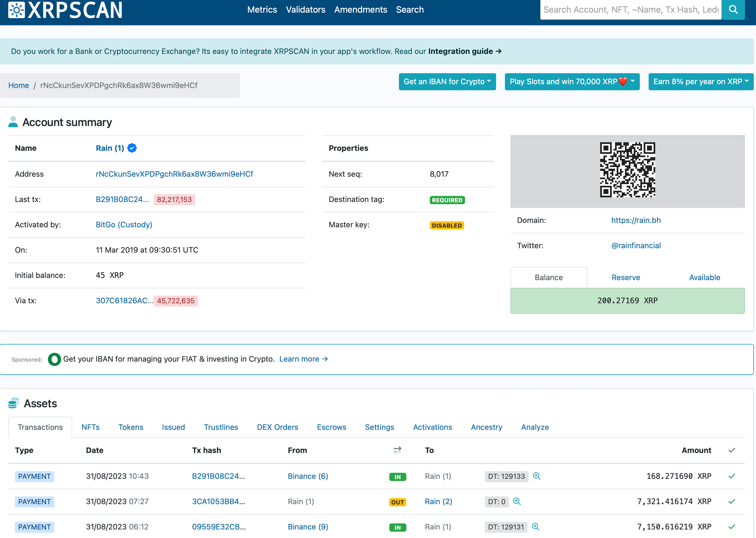Click the success checkmark for 7,321.416174 XRP row
756x538 pixels.
click(732, 501)
